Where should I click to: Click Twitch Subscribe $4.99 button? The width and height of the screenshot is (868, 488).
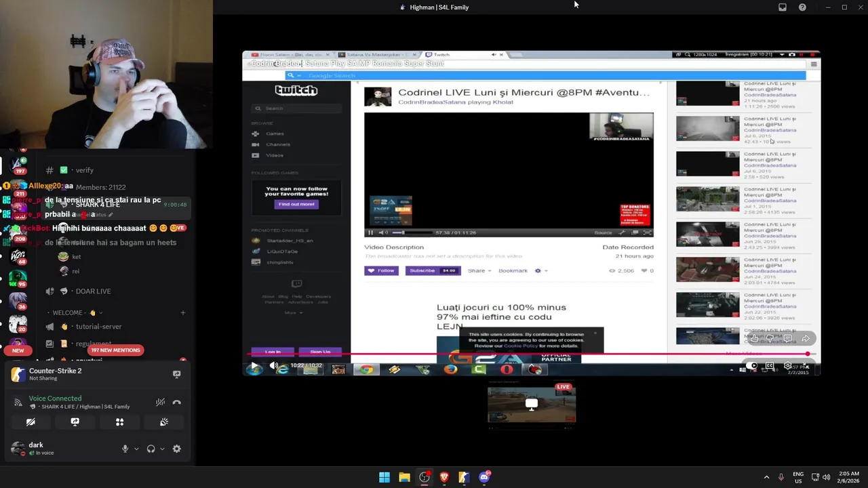point(433,270)
